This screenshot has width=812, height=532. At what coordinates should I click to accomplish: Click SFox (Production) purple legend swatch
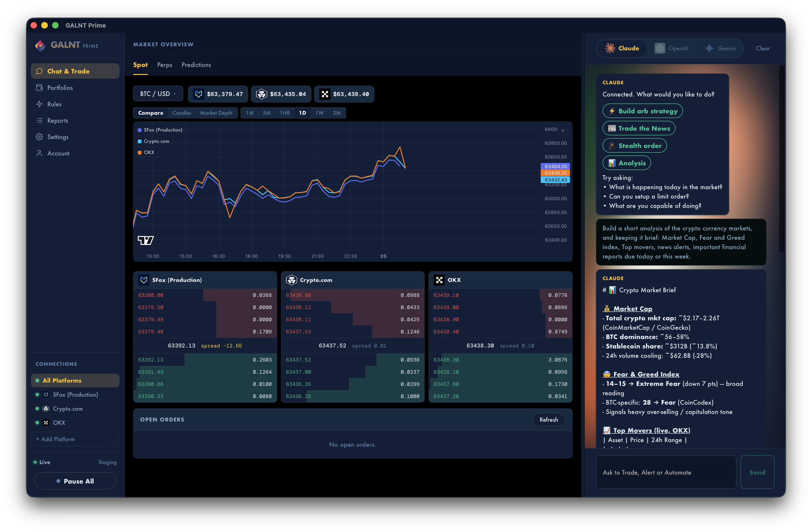(x=140, y=130)
